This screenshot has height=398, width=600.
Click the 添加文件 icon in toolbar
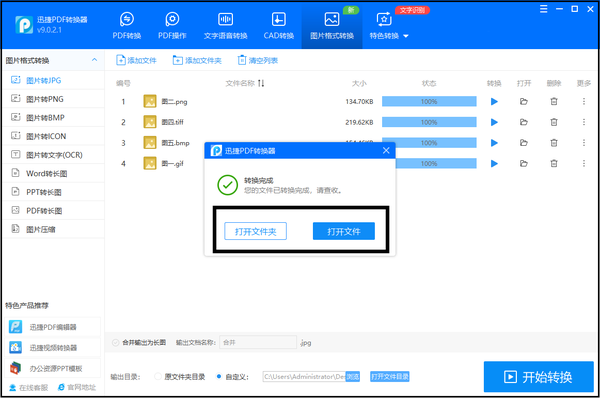pos(121,60)
